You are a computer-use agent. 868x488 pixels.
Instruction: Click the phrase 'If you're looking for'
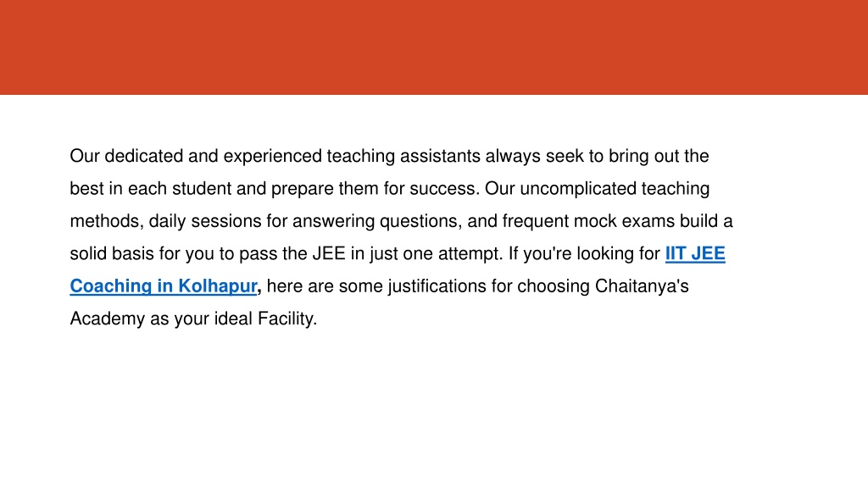tap(584, 254)
